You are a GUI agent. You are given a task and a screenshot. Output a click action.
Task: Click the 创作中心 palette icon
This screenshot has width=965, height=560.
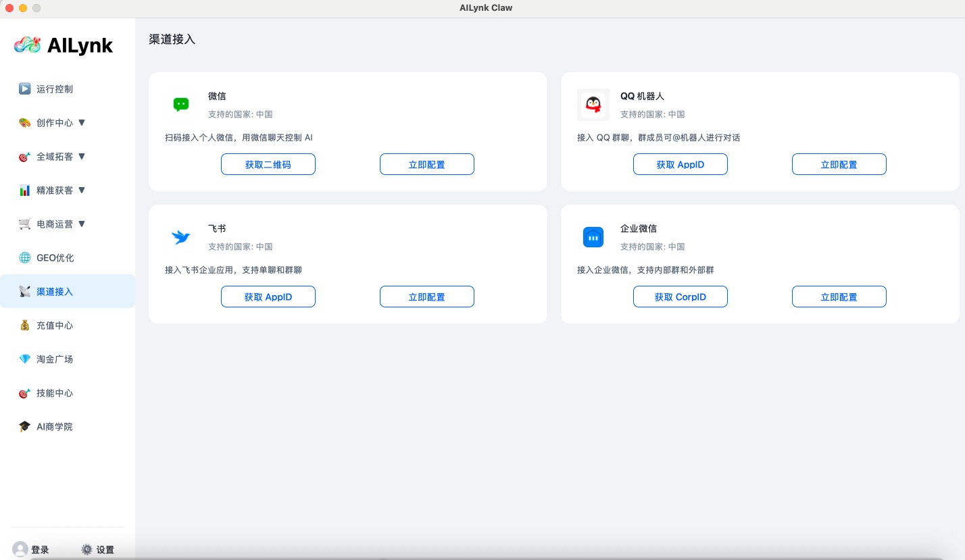24,122
